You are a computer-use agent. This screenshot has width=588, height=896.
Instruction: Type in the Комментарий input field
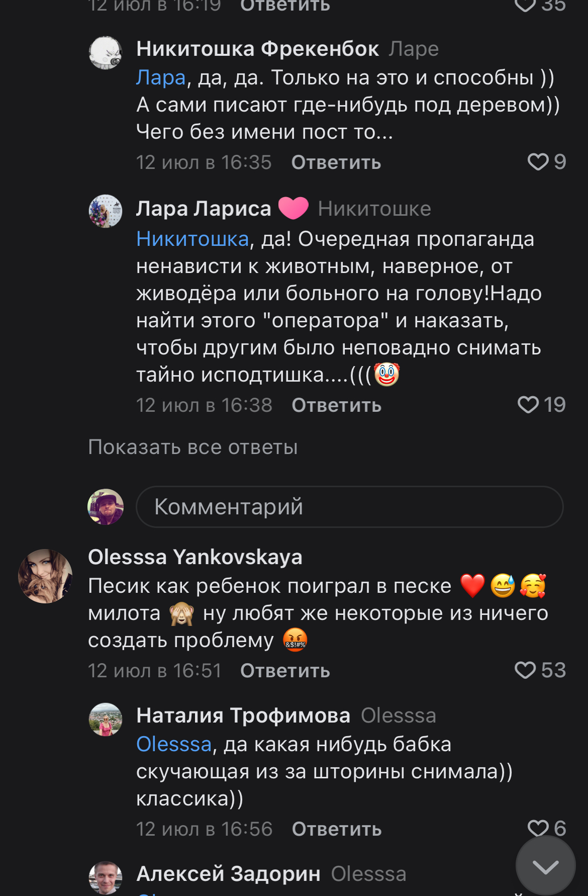pos(349,507)
